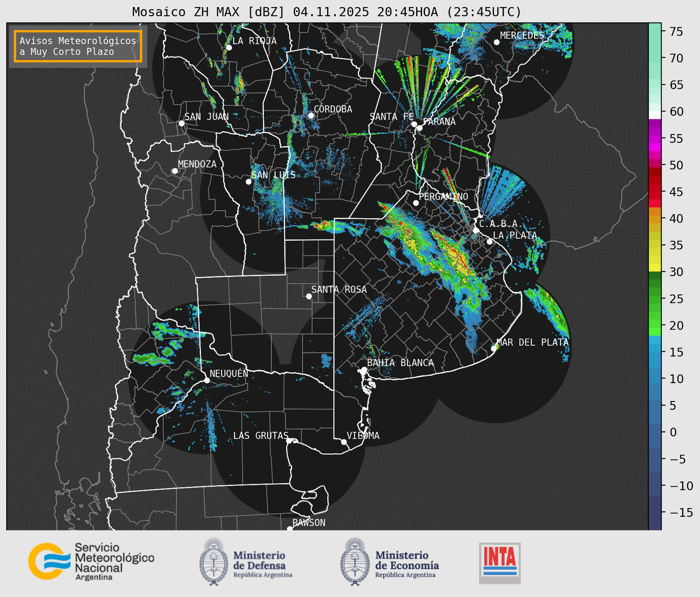
Task: Click the Bahía Blanca marker dot
Action: point(364,369)
